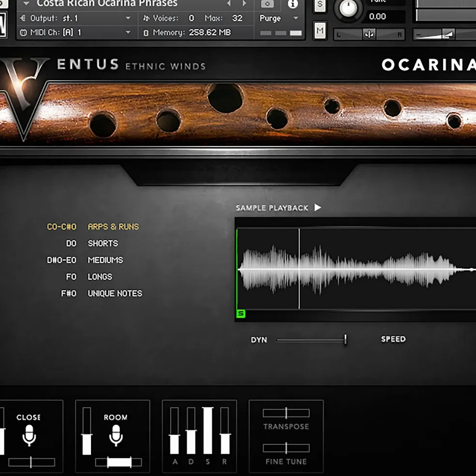
Task: Click the green S start marker
Action: [241, 313]
